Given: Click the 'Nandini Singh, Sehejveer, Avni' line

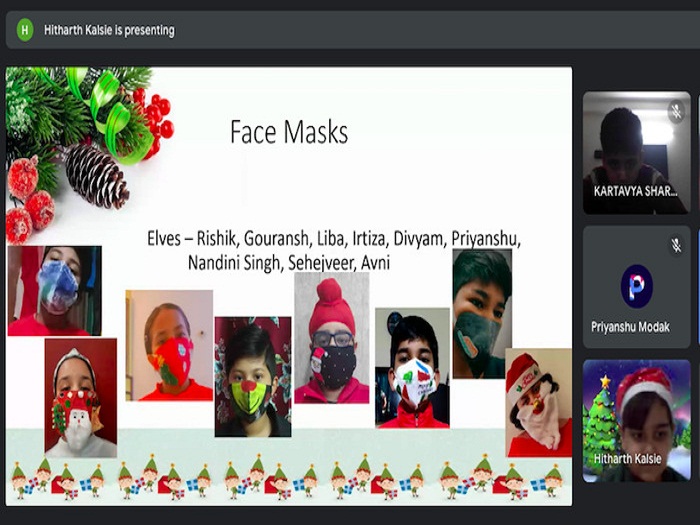Looking at the screenshot, I should tap(289, 262).
